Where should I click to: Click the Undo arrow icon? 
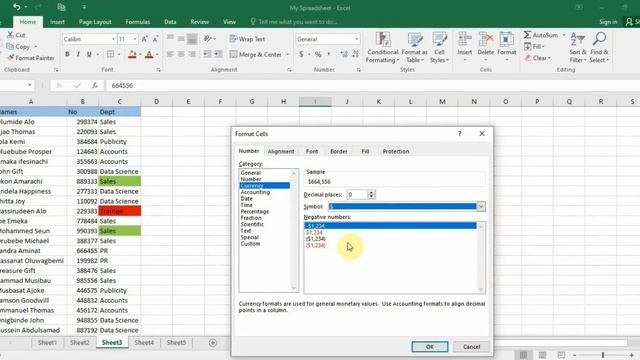pos(16,7)
